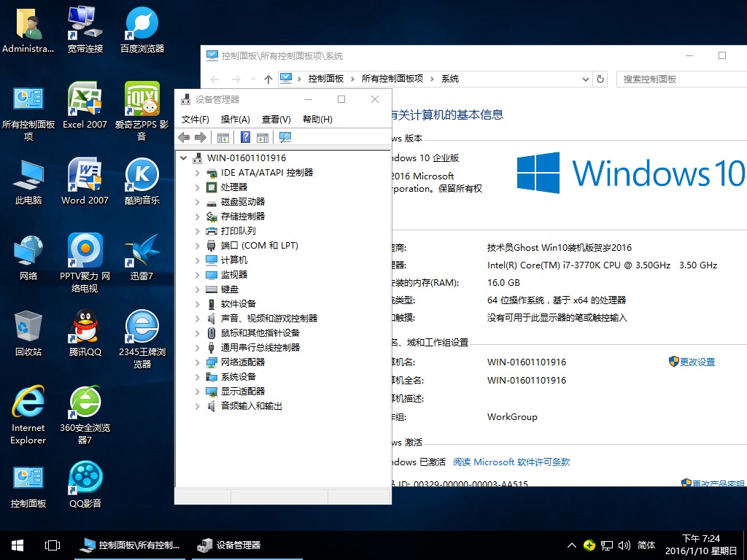
Task: Open the 帮助(H) menu
Action: point(318,119)
